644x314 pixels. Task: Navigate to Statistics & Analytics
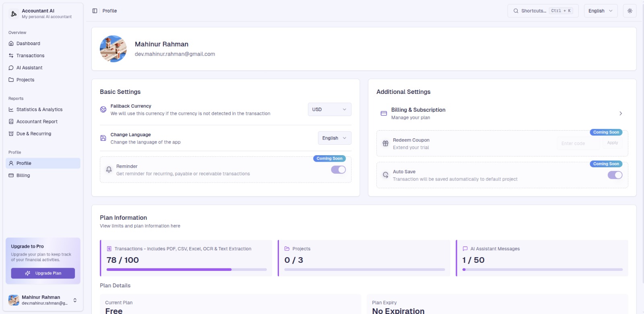click(x=43, y=110)
